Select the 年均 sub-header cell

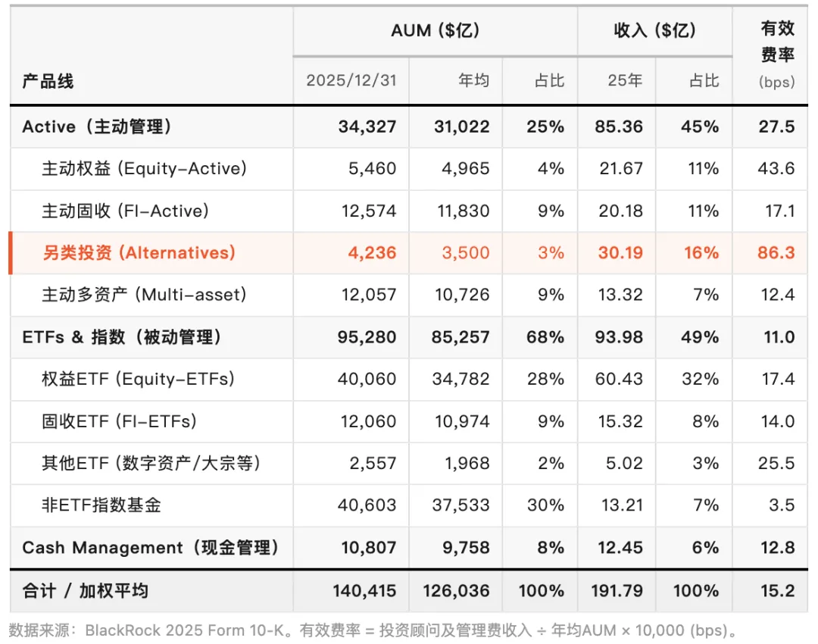pos(474,81)
